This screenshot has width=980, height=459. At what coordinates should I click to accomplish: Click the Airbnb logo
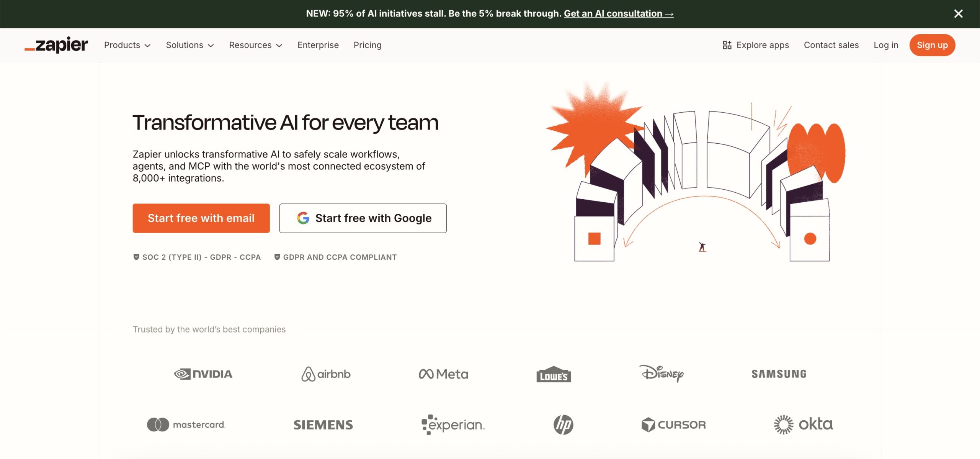pyautogui.click(x=325, y=374)
